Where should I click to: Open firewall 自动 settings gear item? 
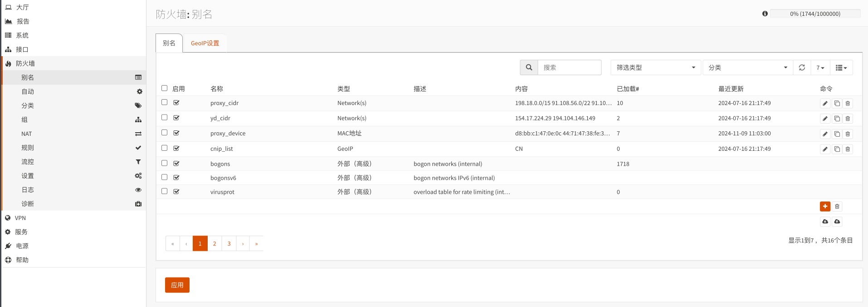[74, 91]
